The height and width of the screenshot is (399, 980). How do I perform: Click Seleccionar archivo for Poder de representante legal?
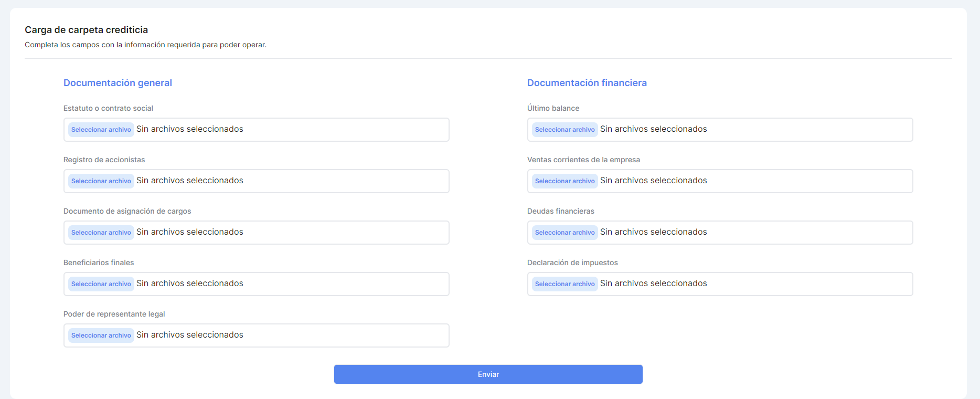(x=101, y=335)
